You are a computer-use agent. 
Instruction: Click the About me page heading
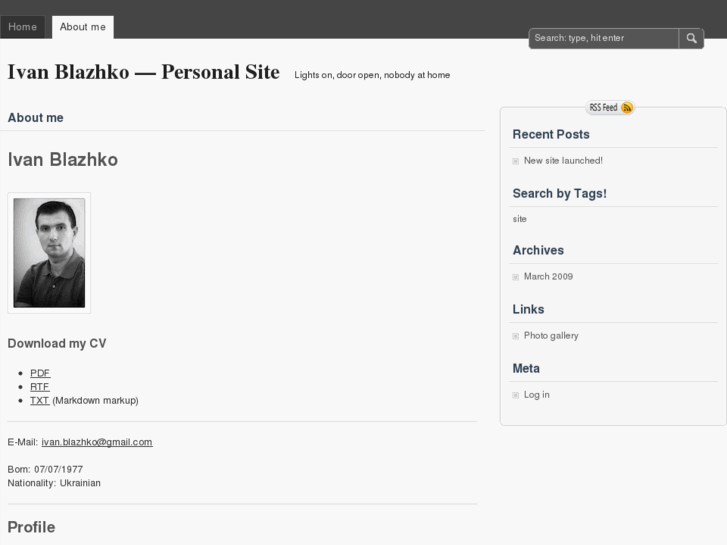pyautogui.click(x=35, y=118)
